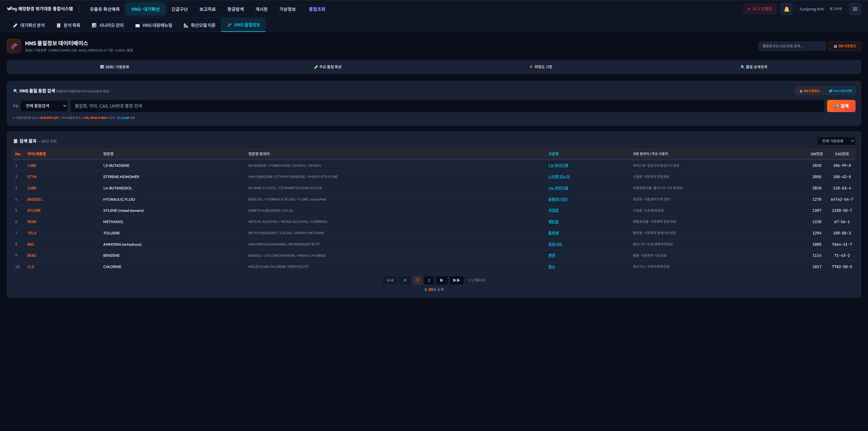The height and width of the screenshot is (431, 868).
Task: Switch to the 위험도 기준 section tab
Action: point(541,67)
